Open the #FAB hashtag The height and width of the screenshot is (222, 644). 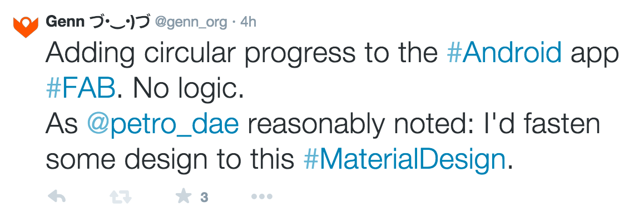point(81,89)
